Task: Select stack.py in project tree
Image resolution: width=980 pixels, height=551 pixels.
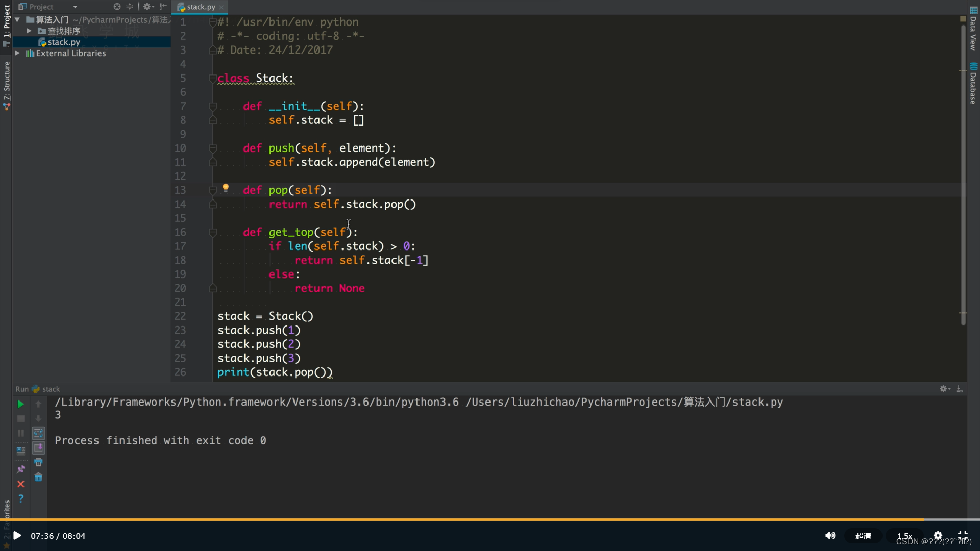Action: [64, 42]
